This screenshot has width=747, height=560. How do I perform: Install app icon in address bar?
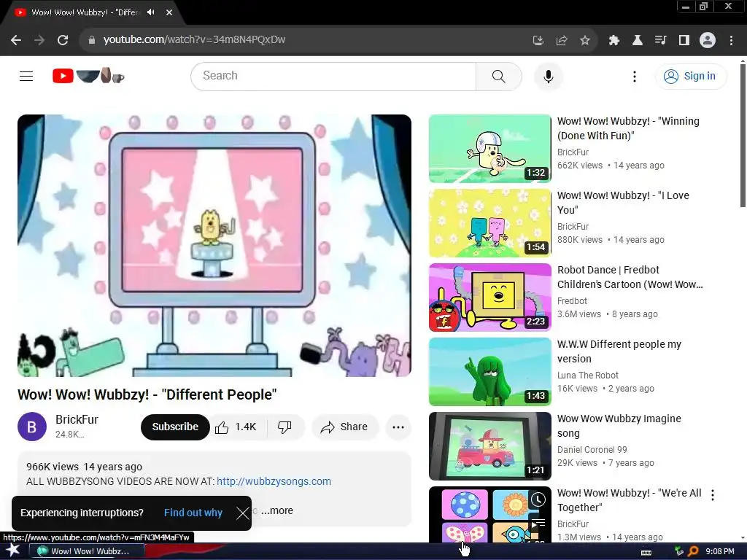pyautogui.click(x=538, y=40)
